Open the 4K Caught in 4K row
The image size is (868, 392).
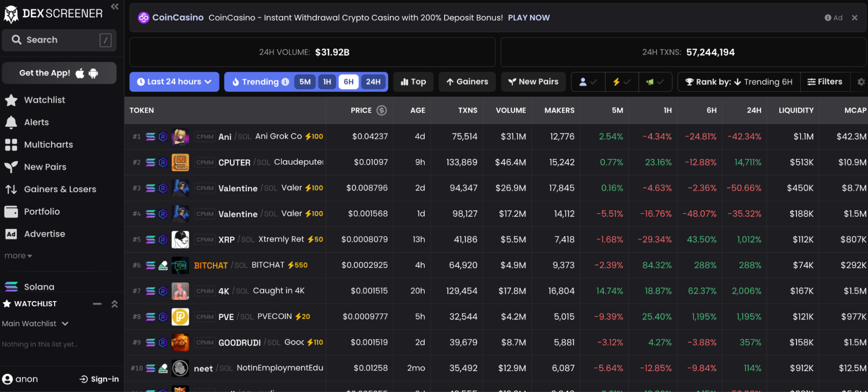click(x=496, y=291)
